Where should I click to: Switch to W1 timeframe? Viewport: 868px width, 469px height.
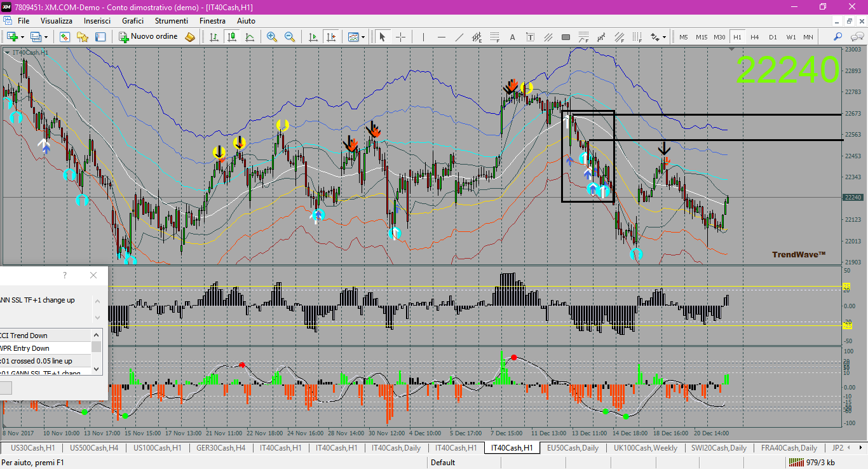click(x=790, y=37)
